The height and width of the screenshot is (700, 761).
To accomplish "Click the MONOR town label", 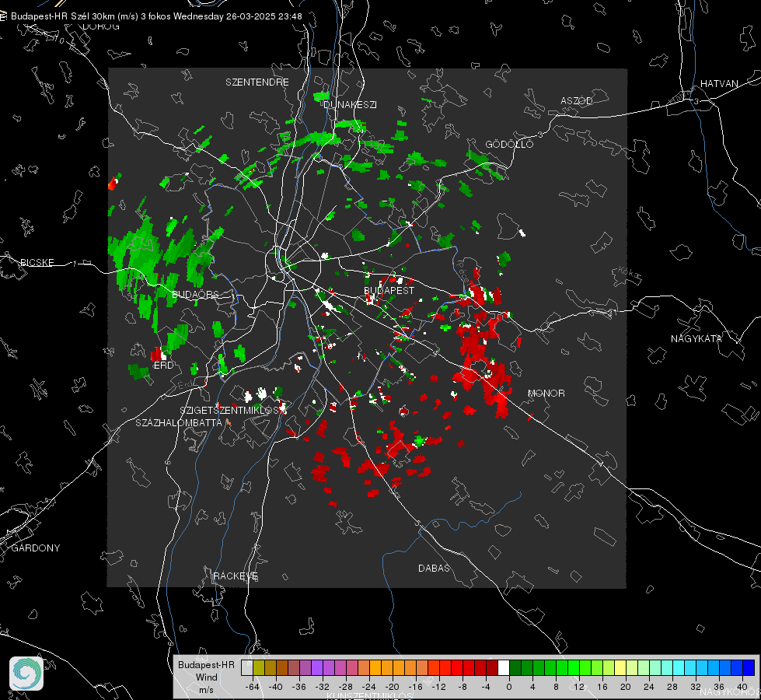I will pos(546,393).
